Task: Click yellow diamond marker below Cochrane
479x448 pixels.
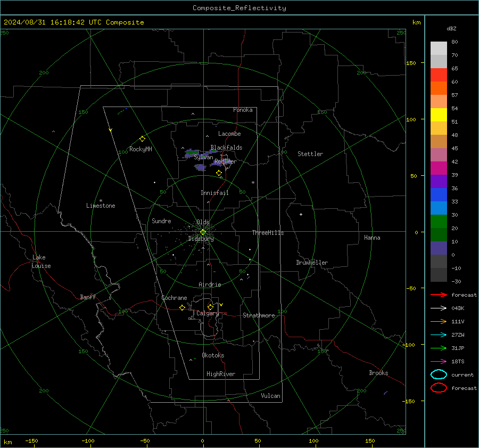Action: pos(182,307)
